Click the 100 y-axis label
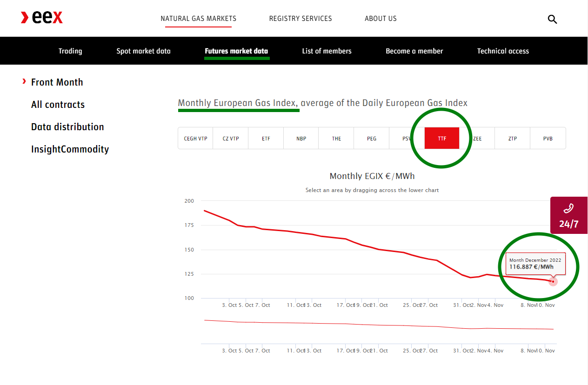Screen dimensions: 588x385 coord(189,298)
